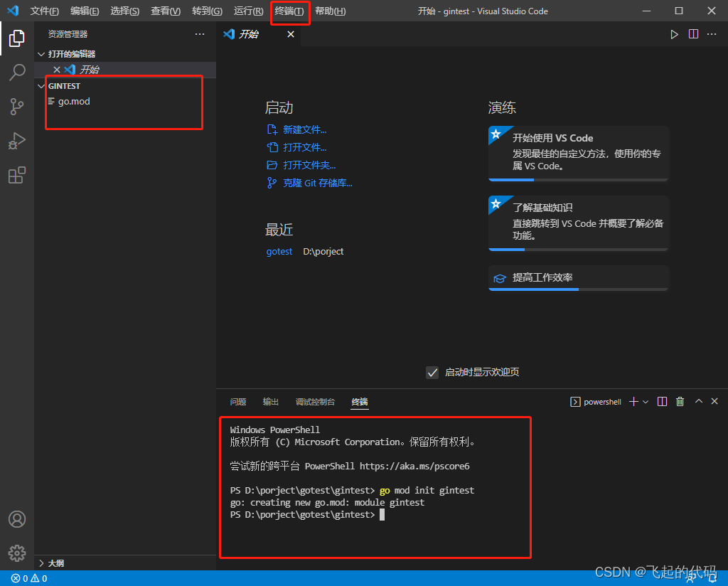This screenshot has height=586, width=728.
Task: Split the terminal panel
Action: click(x=662, y=402)
